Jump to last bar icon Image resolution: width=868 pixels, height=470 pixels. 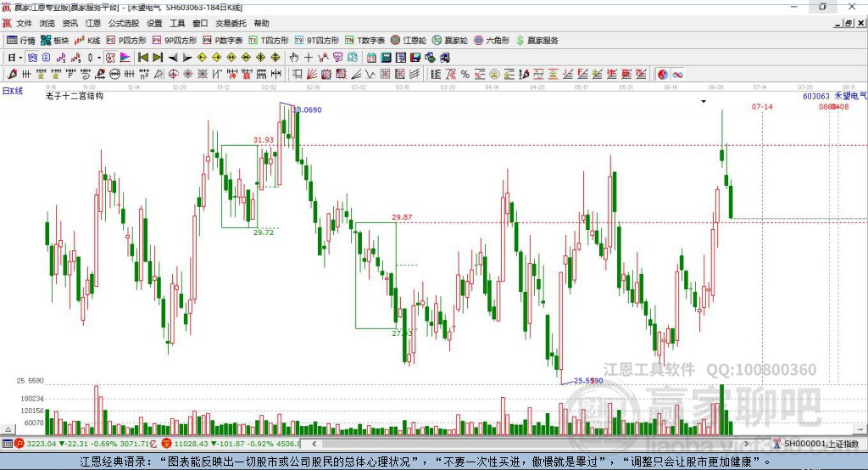click(158, 58)
